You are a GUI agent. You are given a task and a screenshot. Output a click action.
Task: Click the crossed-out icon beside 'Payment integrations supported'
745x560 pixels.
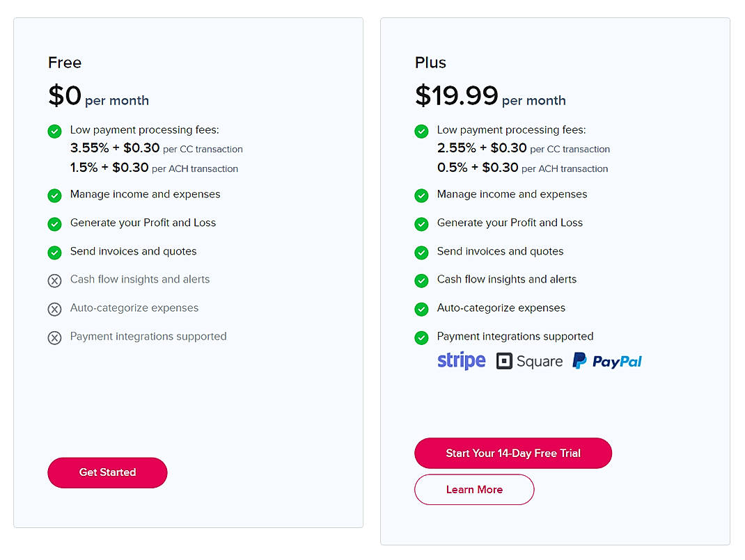[x=54, y=337]
